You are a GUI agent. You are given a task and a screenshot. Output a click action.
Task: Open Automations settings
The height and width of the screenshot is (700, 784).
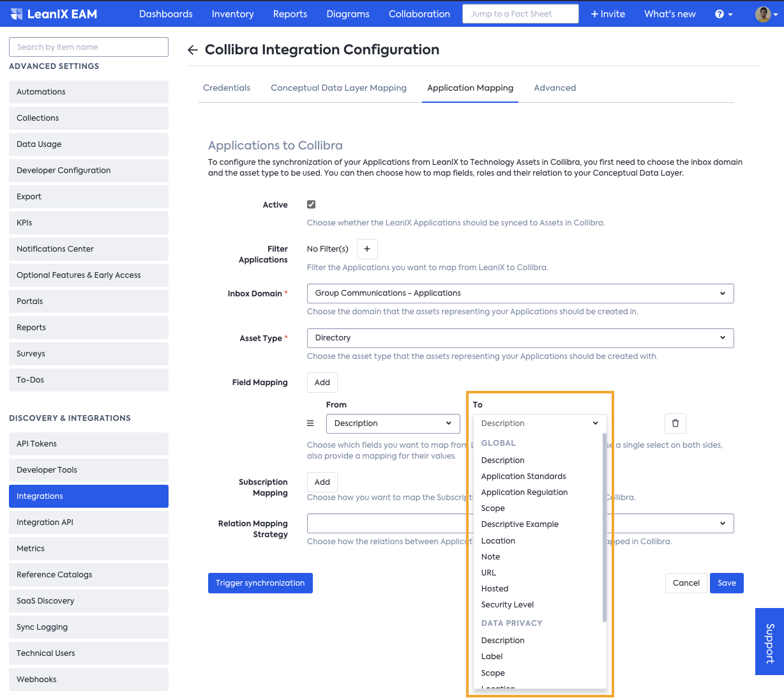tap(89, 92)
